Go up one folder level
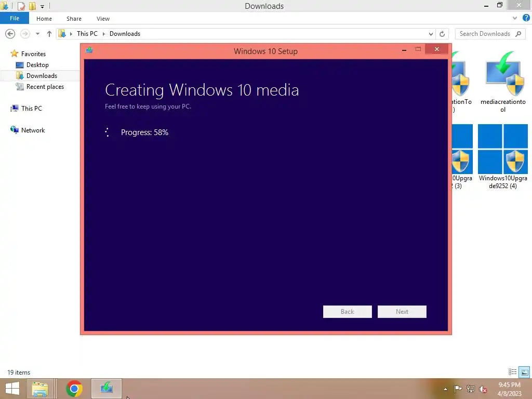The image size is (532, 399). pos(49,34)
